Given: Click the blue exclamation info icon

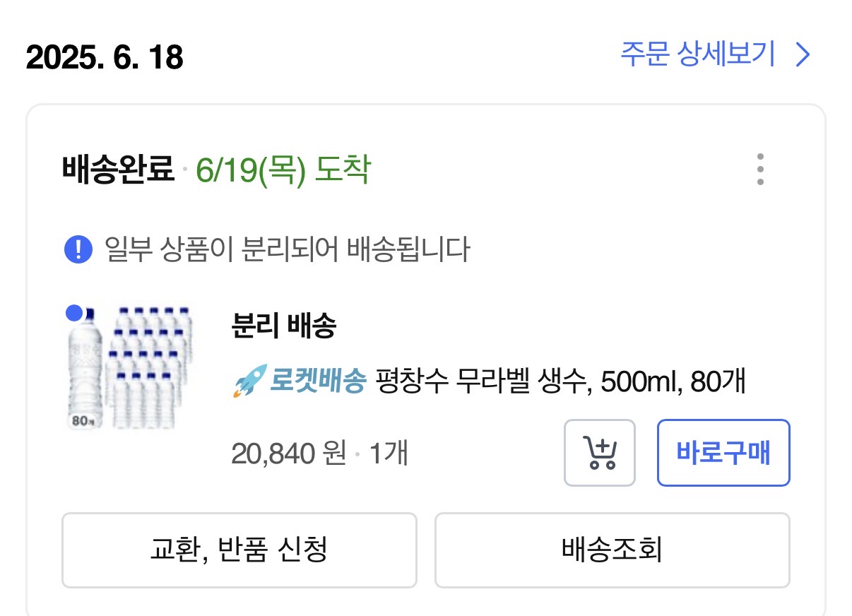Looking at the screenshot, I should (78, 249).
